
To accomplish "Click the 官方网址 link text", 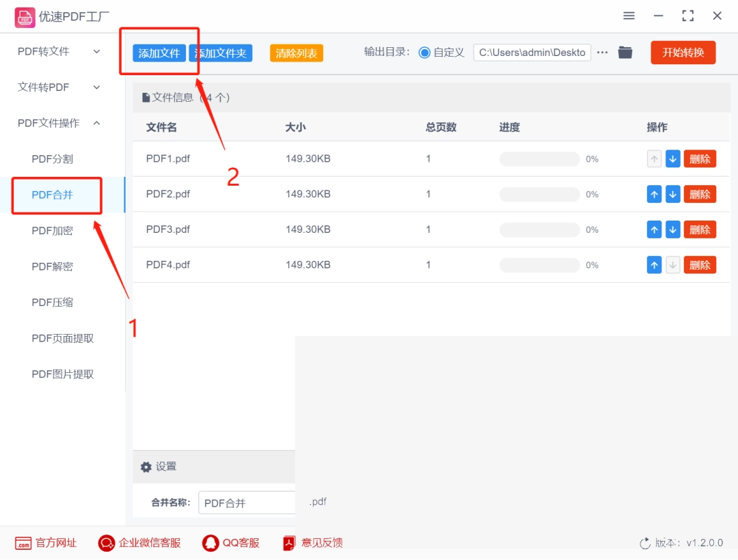I will [56, 543].
